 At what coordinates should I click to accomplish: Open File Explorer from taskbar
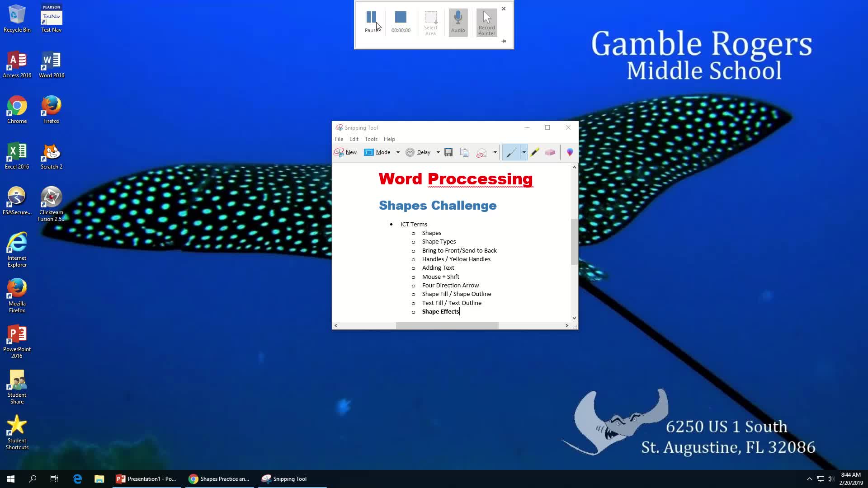(x=99, y=479)
